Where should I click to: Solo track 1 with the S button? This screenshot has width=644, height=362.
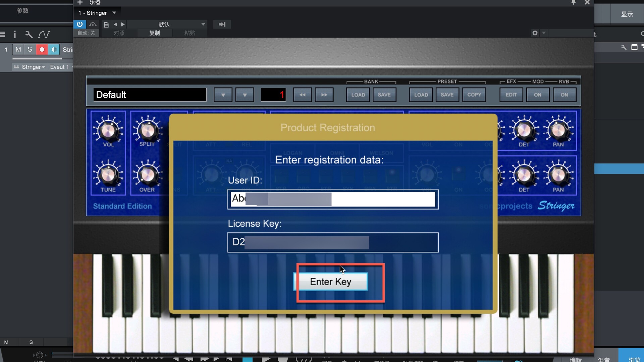point(30,50)
